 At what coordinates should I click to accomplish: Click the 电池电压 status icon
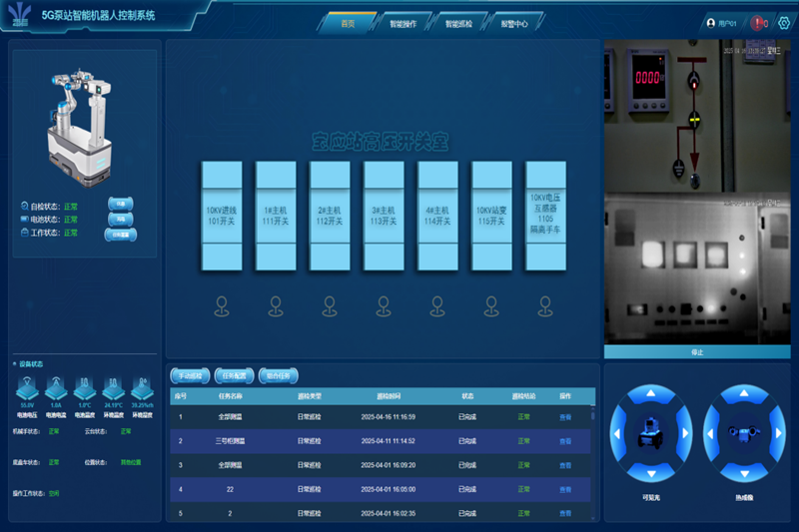click(28, 387)
